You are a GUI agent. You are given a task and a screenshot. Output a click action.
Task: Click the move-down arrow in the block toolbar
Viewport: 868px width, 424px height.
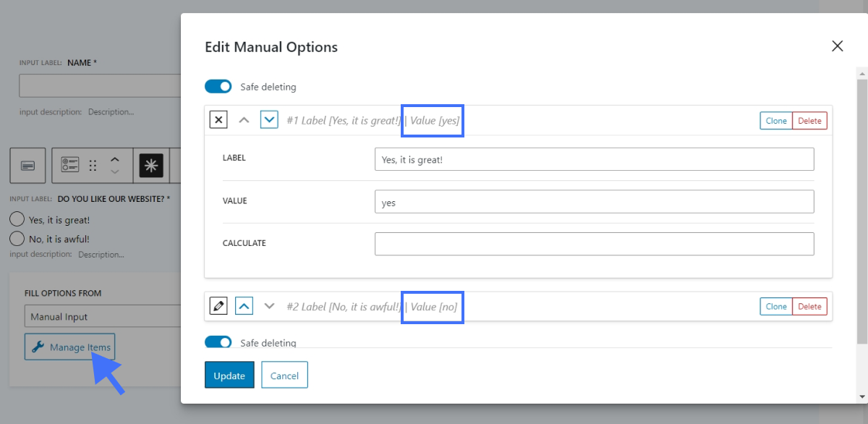click(x=115, y=171)
